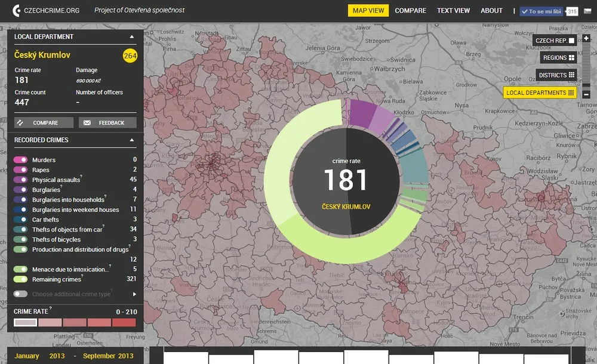
Task: Open the COMPARE page from the top menu
Action: point(410,10)
